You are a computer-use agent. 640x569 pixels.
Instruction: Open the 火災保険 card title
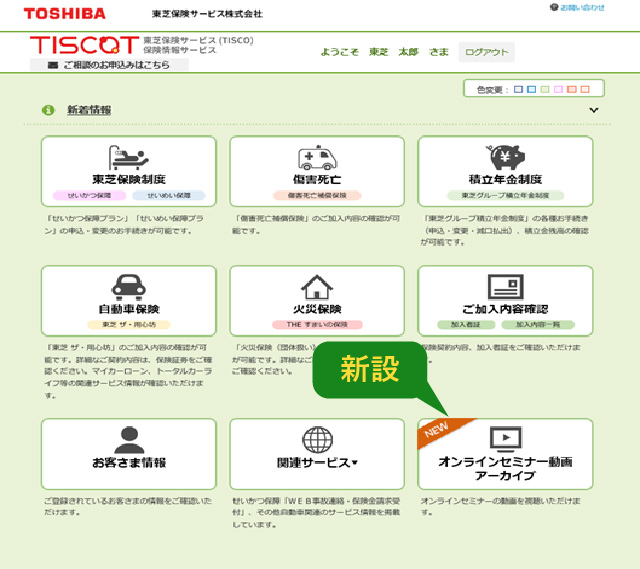[x=317, y=309]
